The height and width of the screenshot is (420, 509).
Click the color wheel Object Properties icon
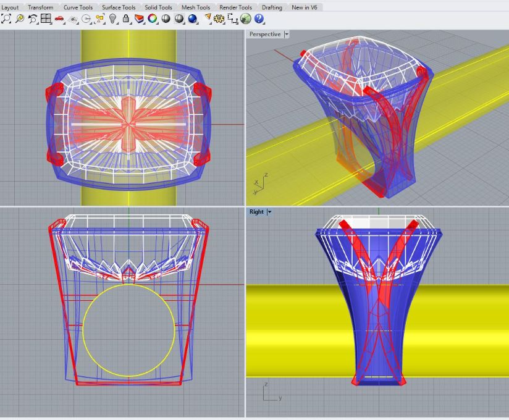pos(152,19)
